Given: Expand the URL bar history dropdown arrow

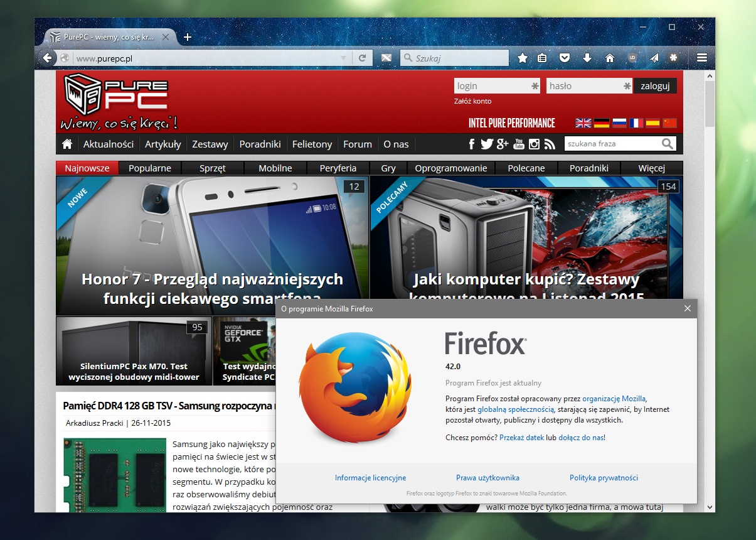Looking at the screenshot, I should [343, 58].
